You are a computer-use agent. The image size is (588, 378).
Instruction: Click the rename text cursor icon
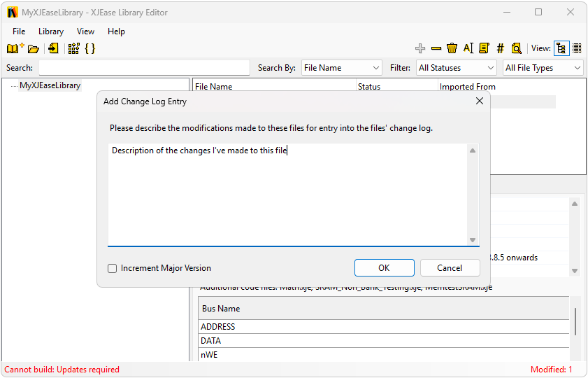(x=468, y=48)
